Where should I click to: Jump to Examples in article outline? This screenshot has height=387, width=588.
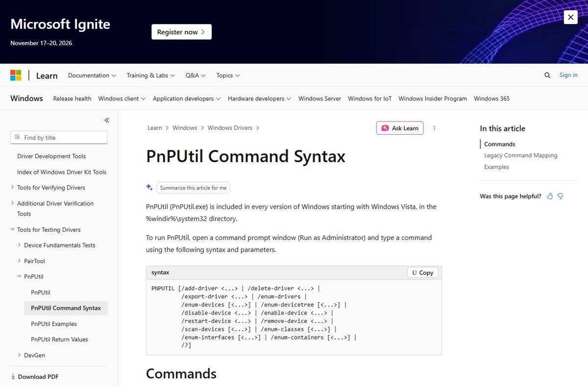[496, 167]
